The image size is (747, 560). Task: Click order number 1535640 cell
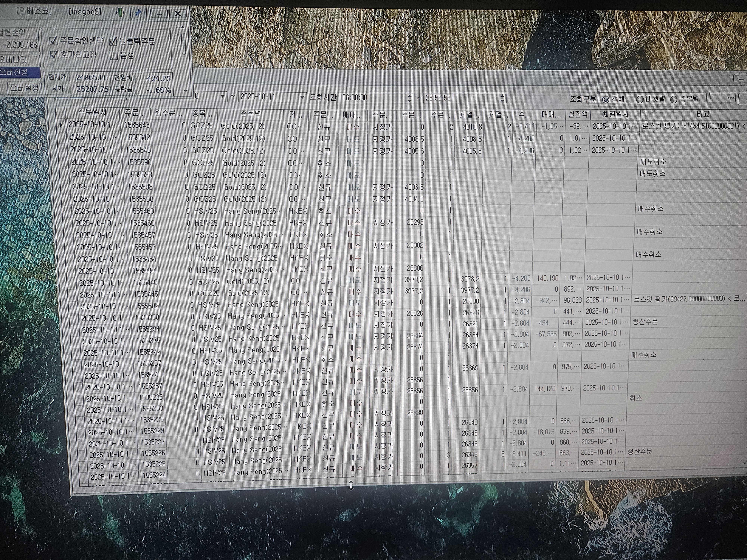point(138,150)
